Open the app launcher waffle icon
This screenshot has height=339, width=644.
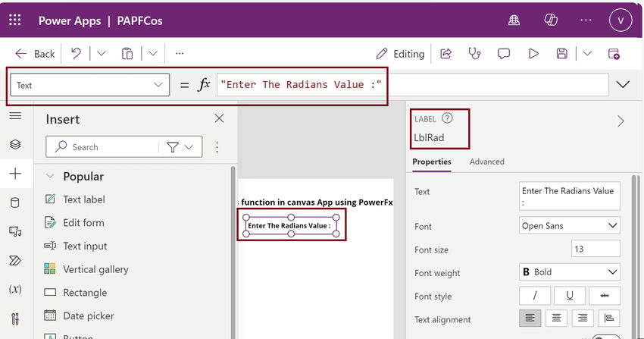coord(15,20)
